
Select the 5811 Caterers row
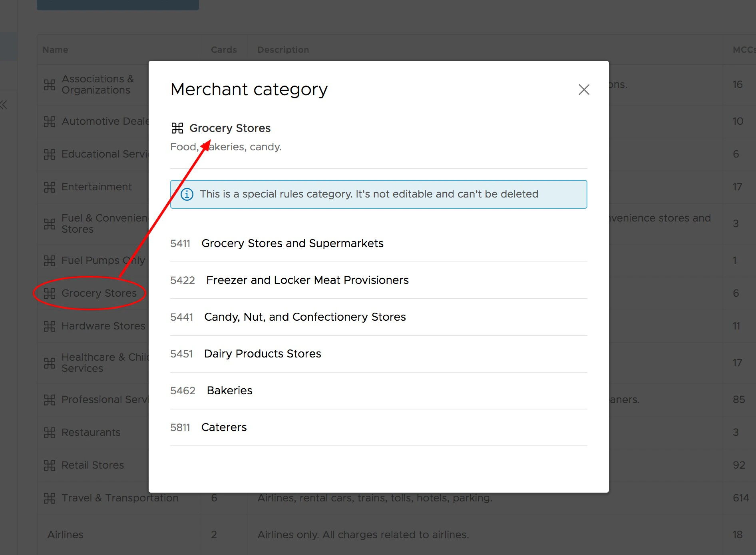[x=378, y=427]
